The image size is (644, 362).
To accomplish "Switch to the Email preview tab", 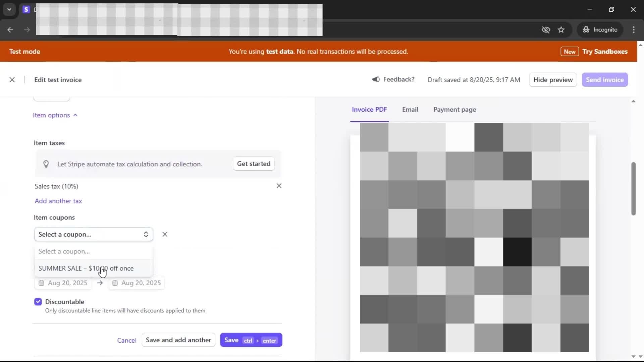I will click(x=410, y=110).
